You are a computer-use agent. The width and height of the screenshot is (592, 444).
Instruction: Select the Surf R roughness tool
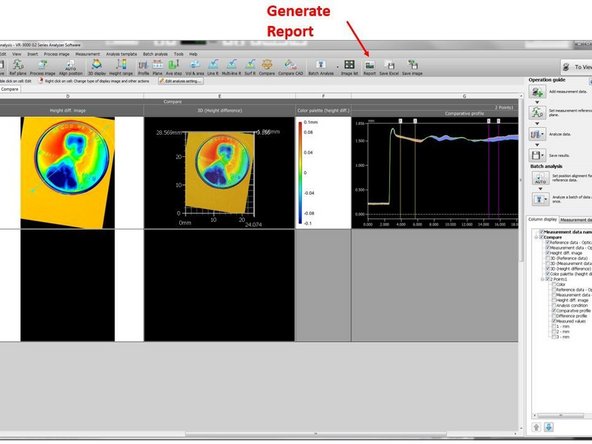pos(250,67)
